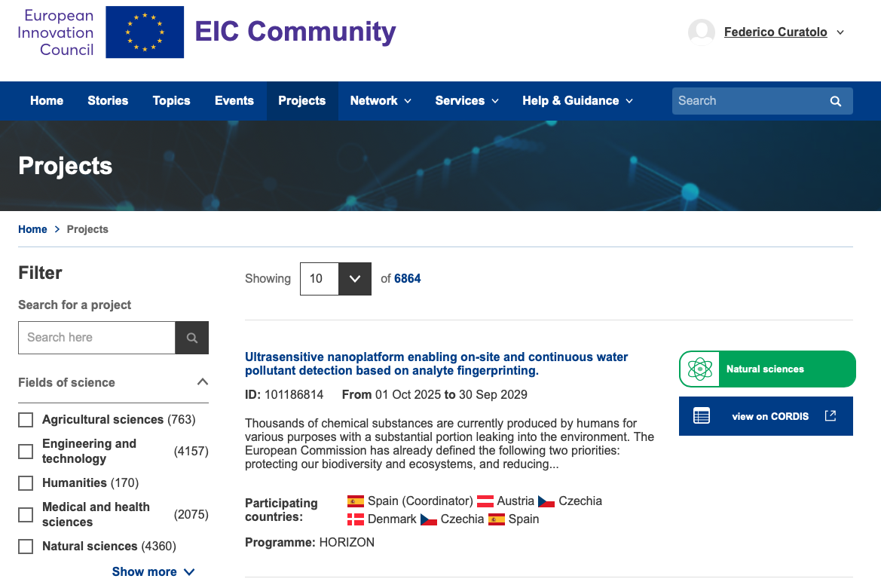Screen dimensions: 881x588
Task: Click the table icon on CORDIS button
Action: (x=701, y=416)
